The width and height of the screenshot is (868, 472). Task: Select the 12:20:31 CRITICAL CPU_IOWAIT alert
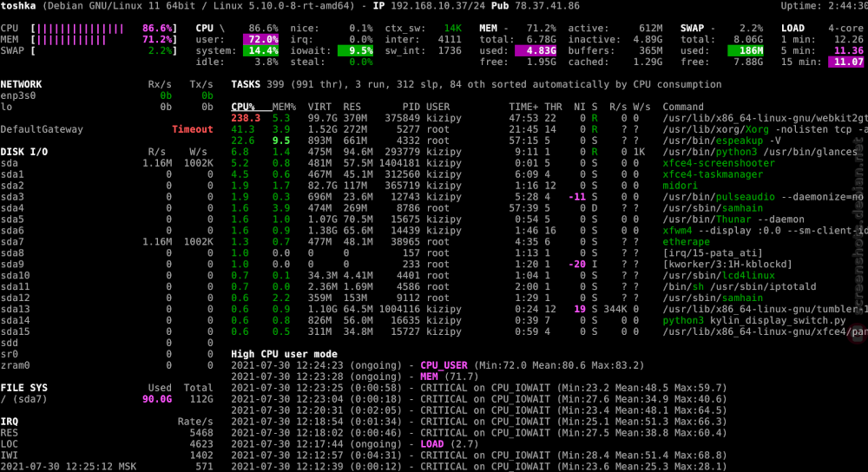coord(479,410)
